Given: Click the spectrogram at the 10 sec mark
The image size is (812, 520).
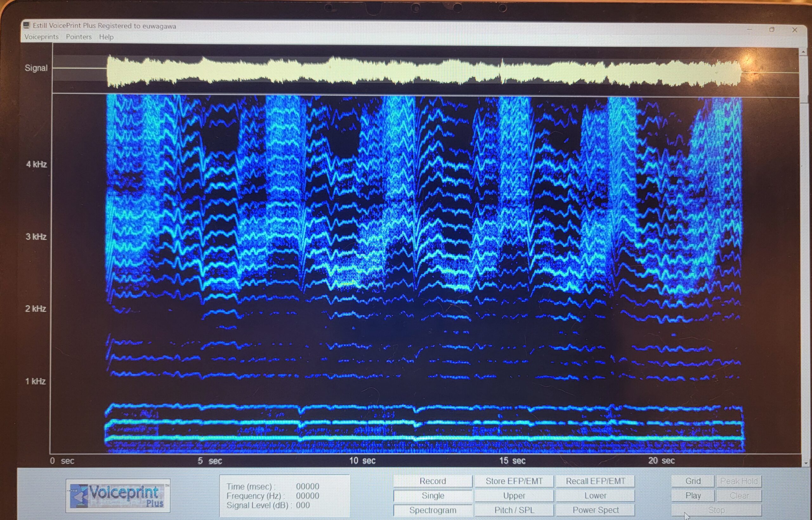Looking at the screenshot, I should [354, 270].
